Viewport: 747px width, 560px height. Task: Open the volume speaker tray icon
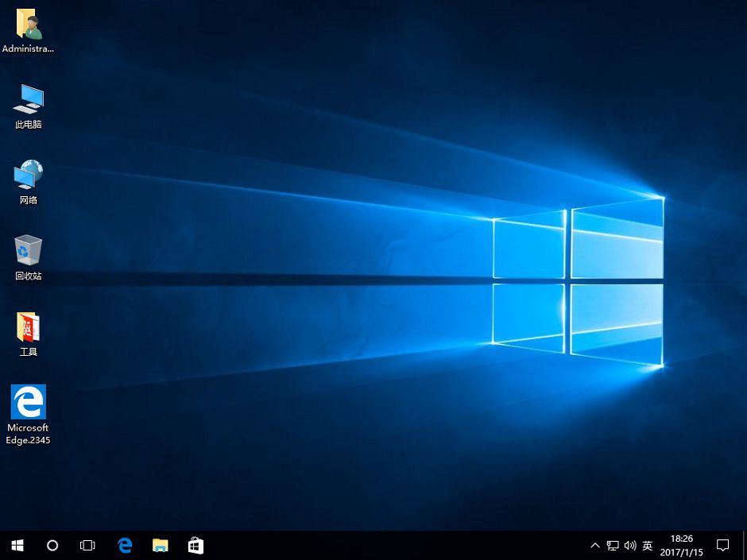click(630, 545)
